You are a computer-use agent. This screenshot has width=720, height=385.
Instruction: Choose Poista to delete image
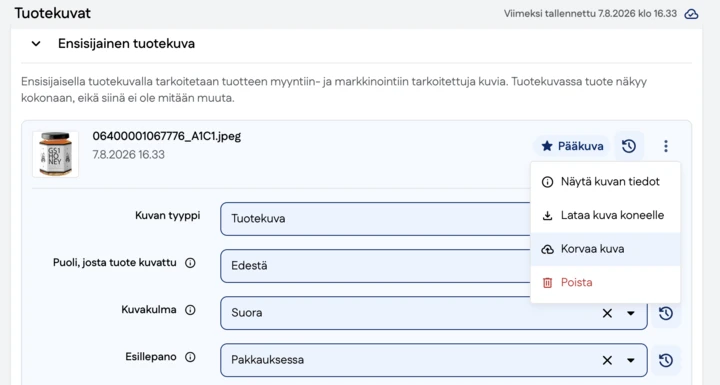(605, 283)
